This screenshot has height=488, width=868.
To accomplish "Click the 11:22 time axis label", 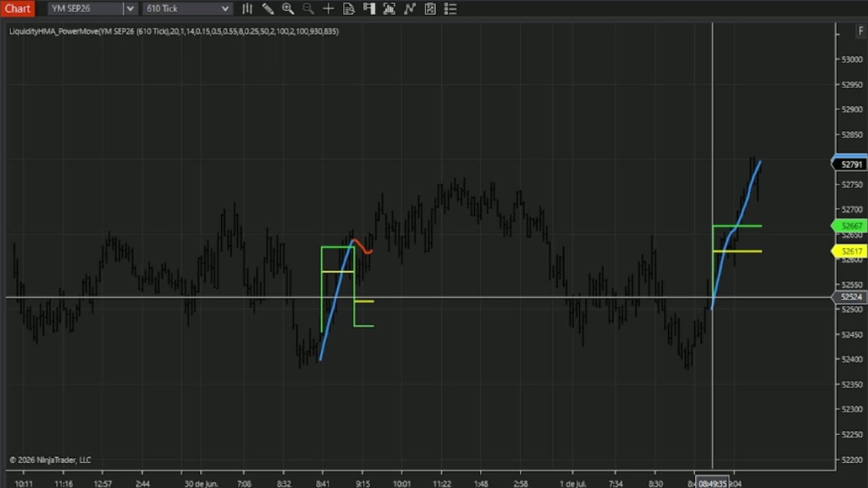I will [x=442, y=483].
